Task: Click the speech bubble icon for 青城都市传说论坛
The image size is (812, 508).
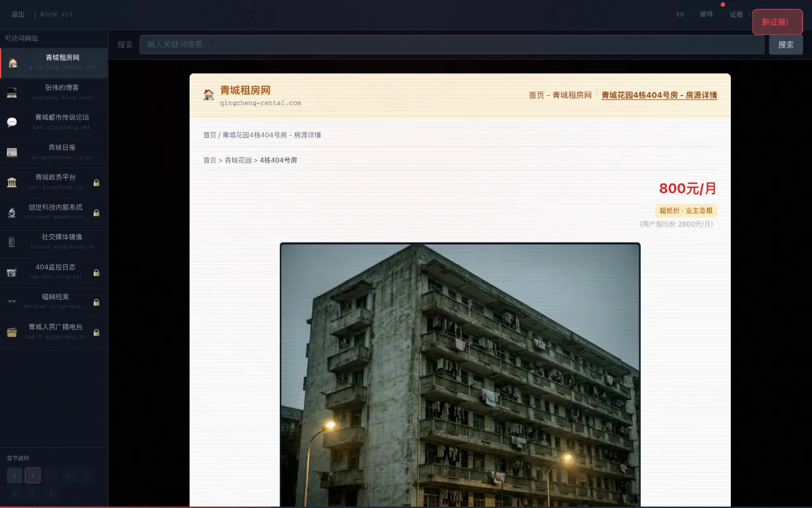Action: point(12,123)
